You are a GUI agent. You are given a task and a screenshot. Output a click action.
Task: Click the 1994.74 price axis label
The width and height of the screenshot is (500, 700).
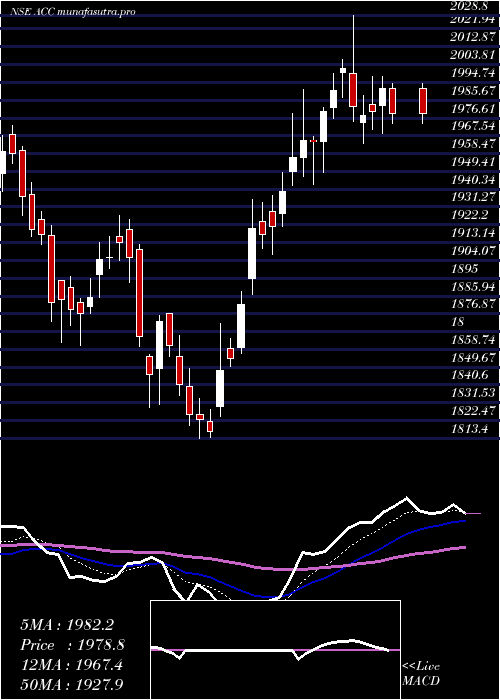[474, 72]
